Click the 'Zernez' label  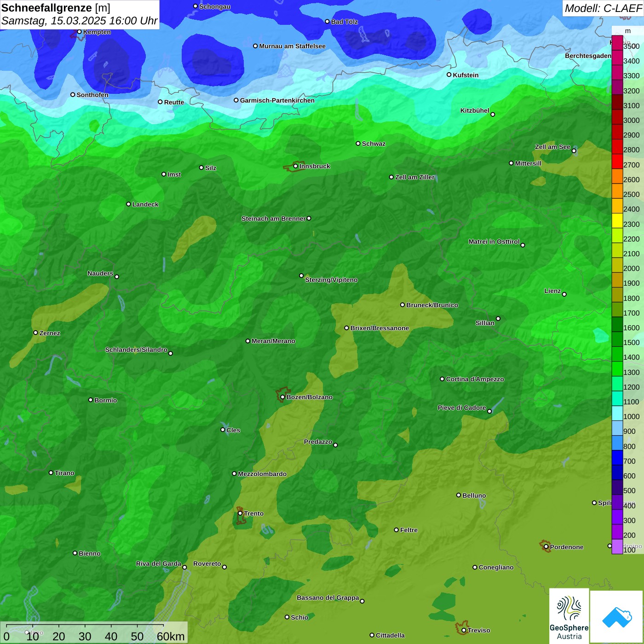50,333
